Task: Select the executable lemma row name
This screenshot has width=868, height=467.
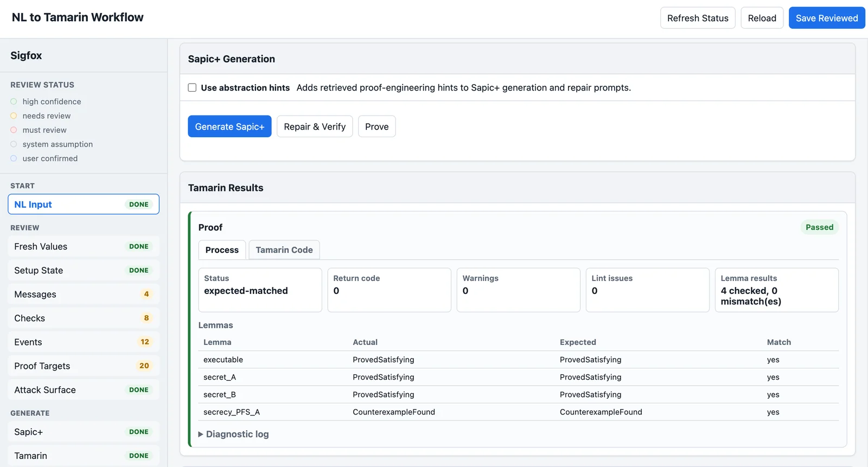Action: point(223,360)
